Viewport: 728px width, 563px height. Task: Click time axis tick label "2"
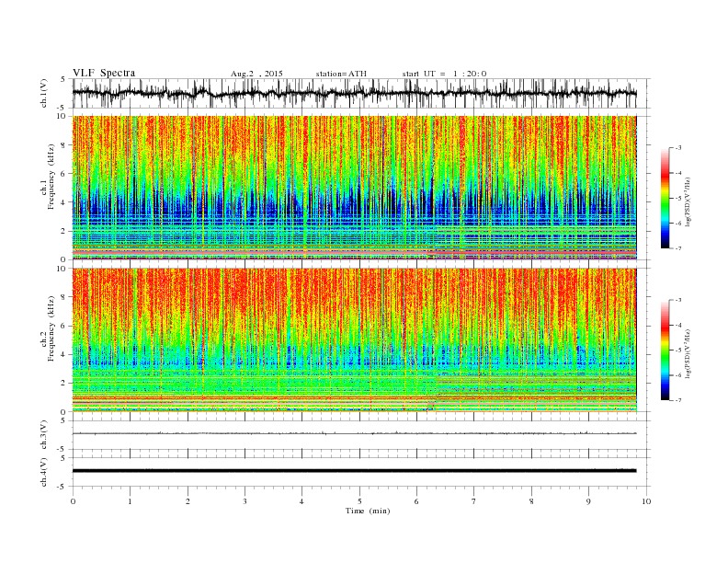tap(188, 501)
